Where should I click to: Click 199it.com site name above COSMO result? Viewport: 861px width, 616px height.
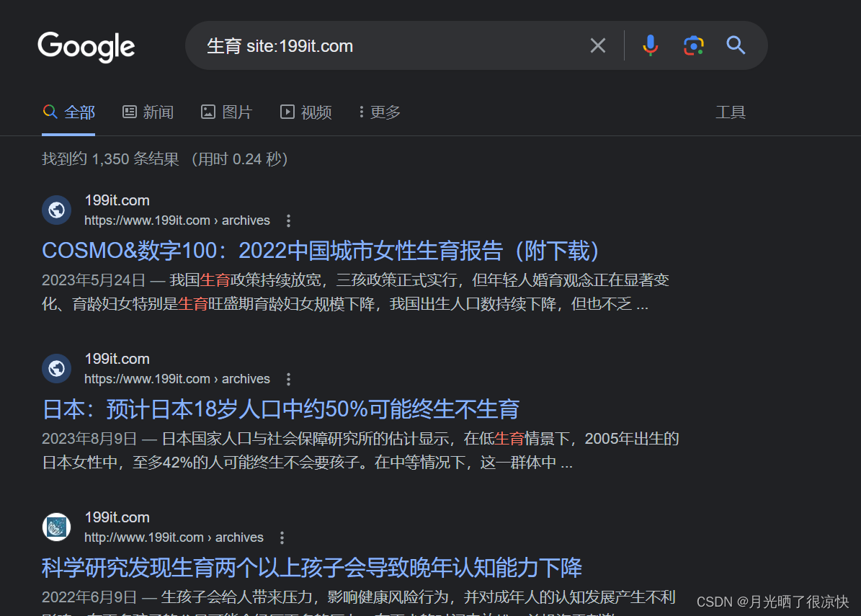coord(117,200)
